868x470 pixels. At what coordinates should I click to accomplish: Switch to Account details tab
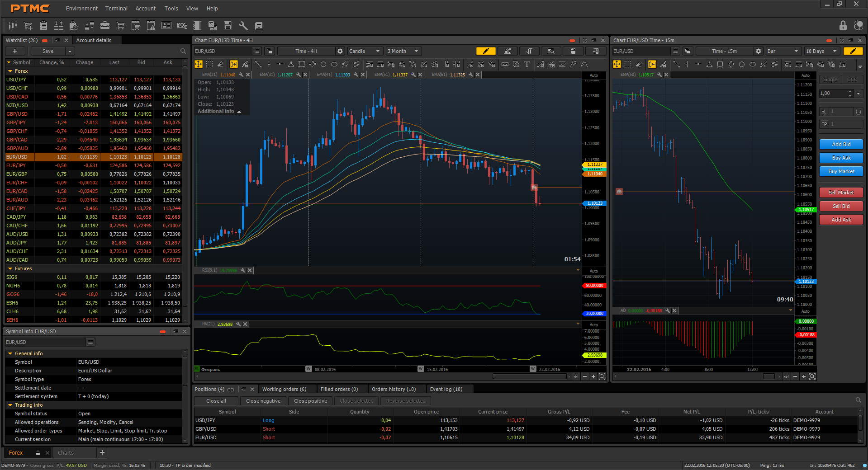tap(94, 40)
